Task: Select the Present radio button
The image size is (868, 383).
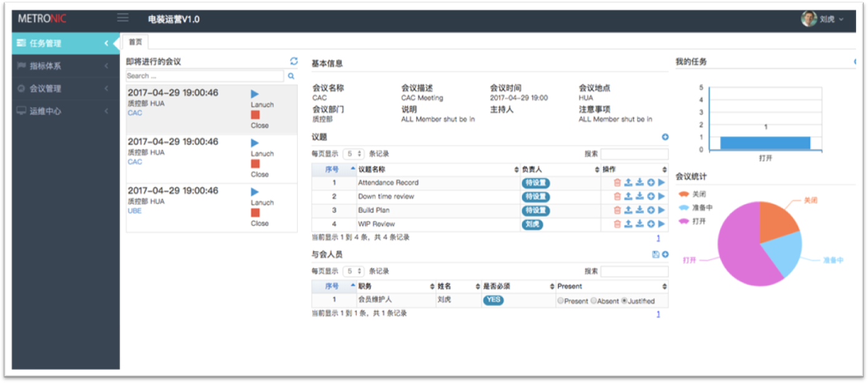Action: pos(560,301)
